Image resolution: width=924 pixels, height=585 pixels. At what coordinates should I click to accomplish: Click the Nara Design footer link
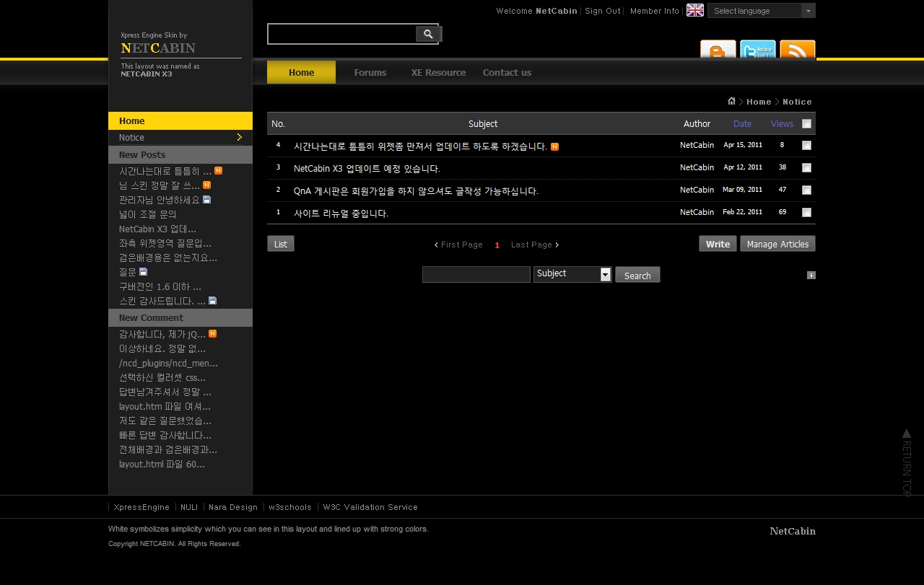pos(233,507)
